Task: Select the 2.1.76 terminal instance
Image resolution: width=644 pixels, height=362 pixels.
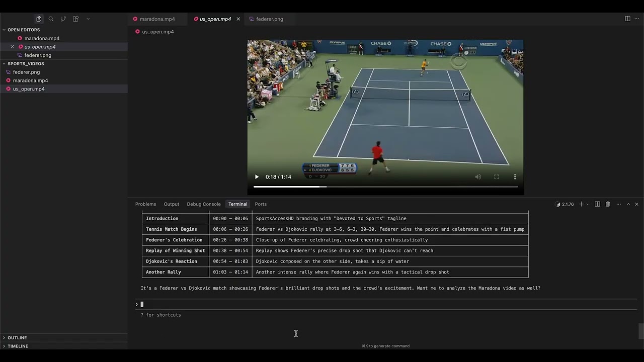Action: click(x=565, y=204)
